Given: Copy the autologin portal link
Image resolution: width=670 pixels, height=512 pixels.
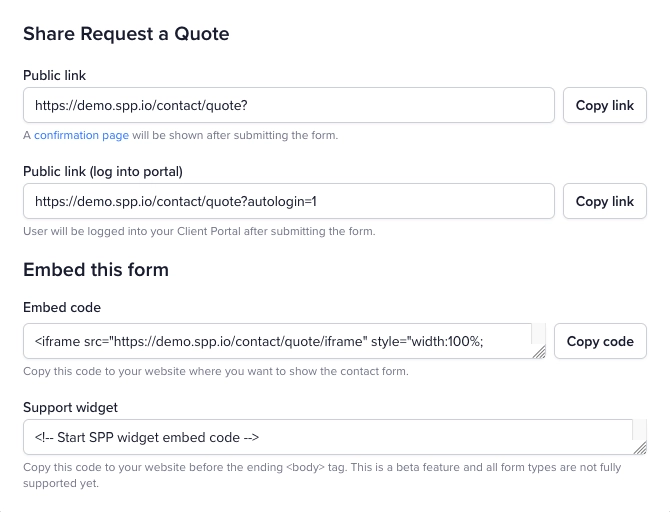Looking at the screenshot, I should [x=605, y=201].
